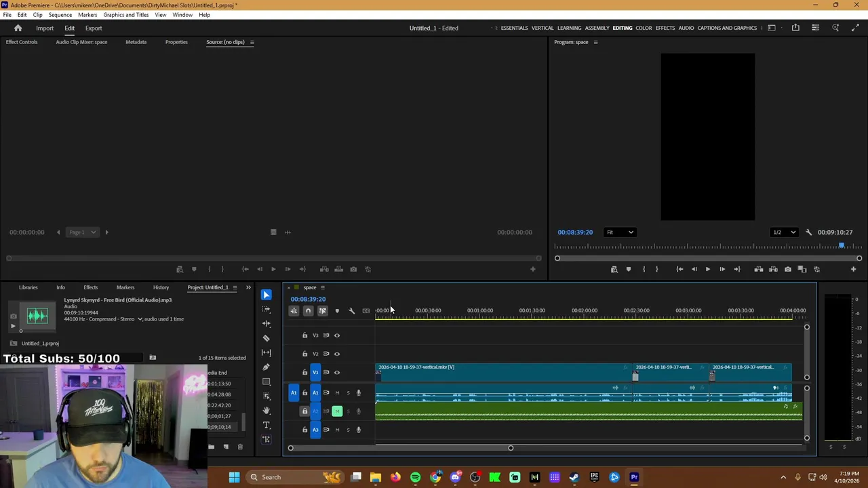Show overflow panels double chevron
The width and height of the screenshot is (868, 488).
pos(248,287)
